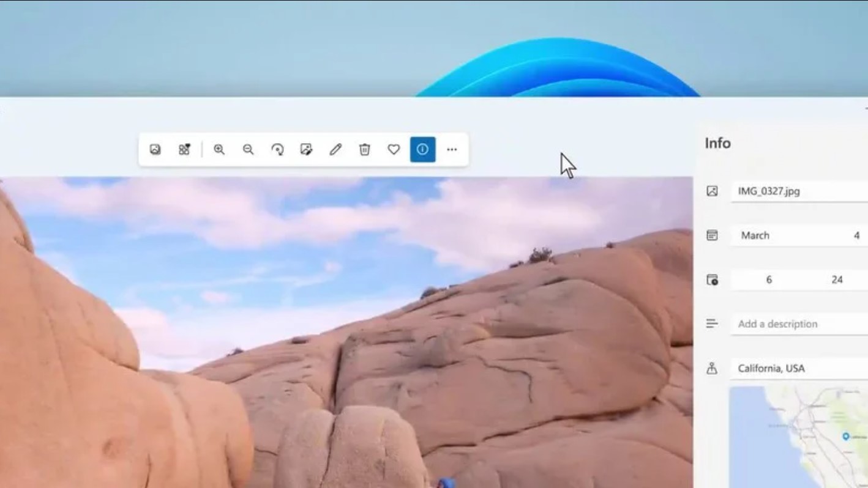Click the Add a description field

[x=796, y=324]
